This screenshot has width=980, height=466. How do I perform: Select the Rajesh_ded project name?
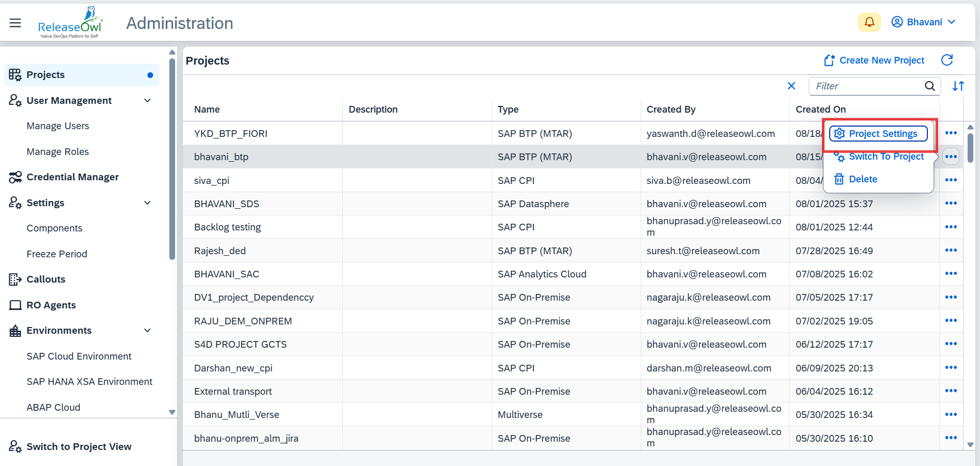220,251
